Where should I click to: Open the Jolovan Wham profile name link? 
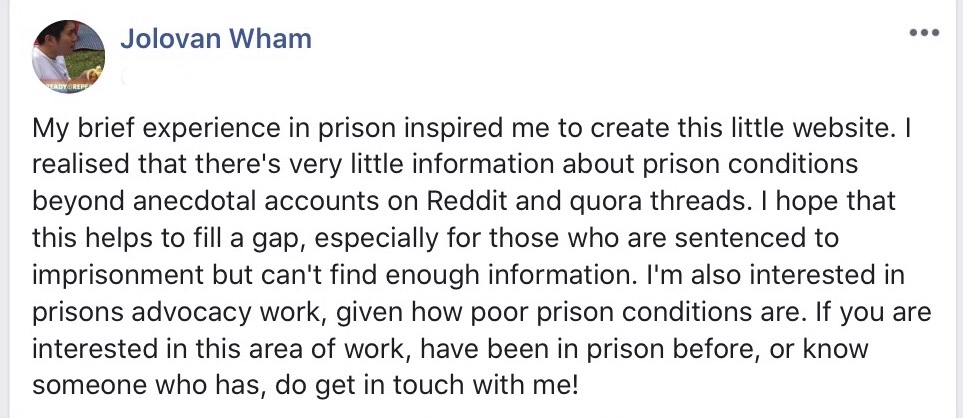tap(216, 38)
